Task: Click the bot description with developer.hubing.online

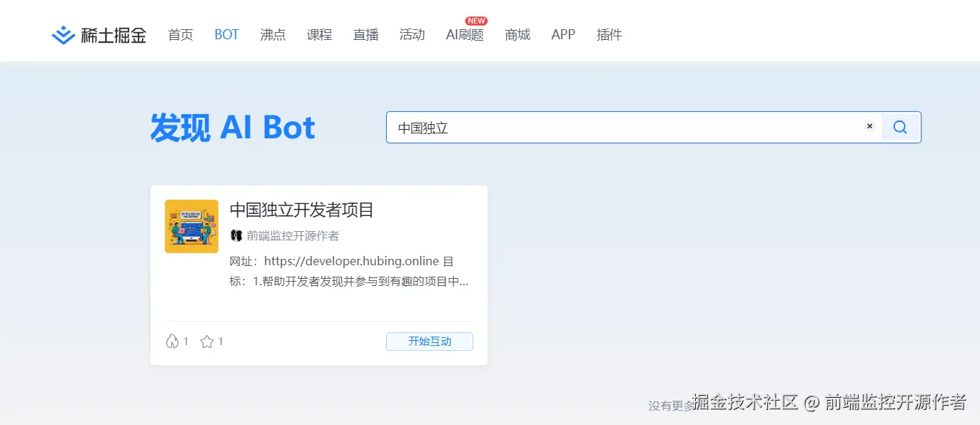Action: (349, 272)
